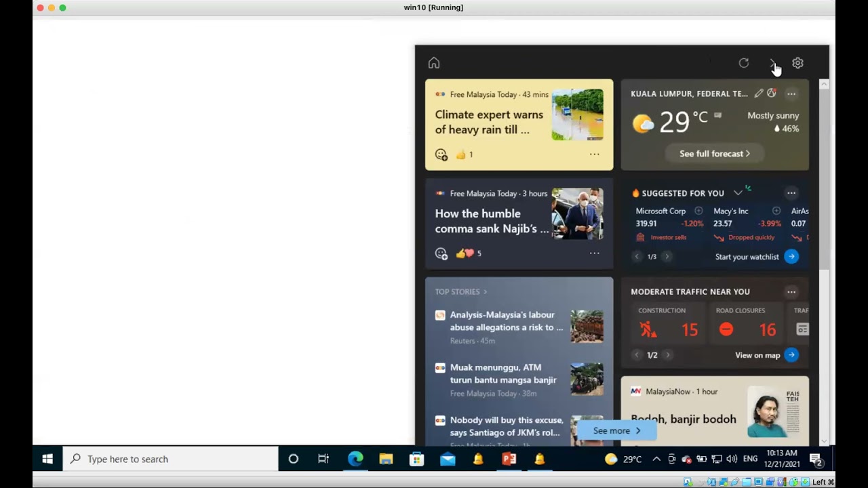Open the clock showing 10:13 AM

(782, 459)
